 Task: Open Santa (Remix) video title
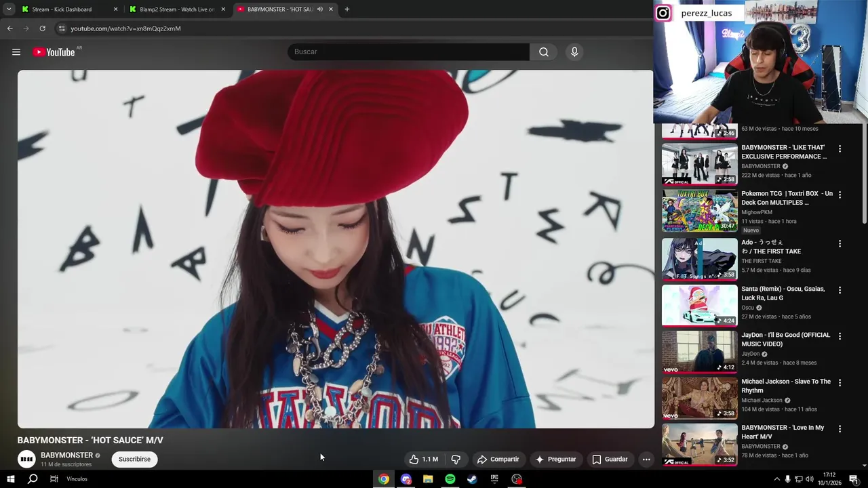783,293
